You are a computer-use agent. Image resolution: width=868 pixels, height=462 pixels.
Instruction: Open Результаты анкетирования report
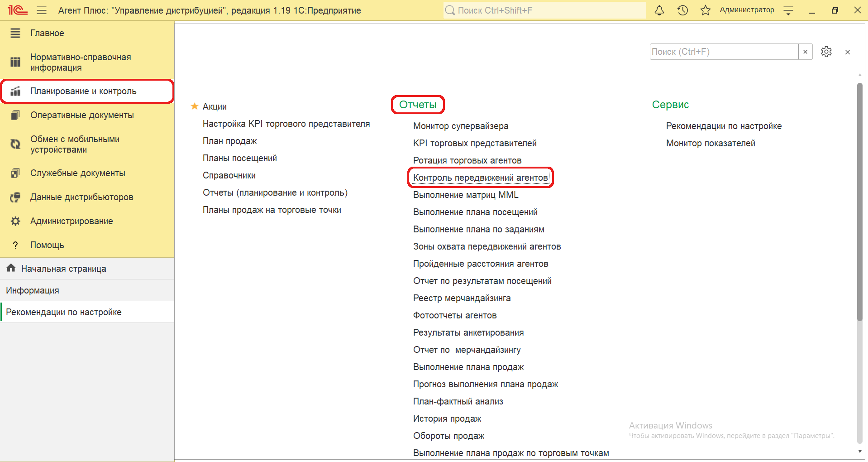tap(468, 332)
